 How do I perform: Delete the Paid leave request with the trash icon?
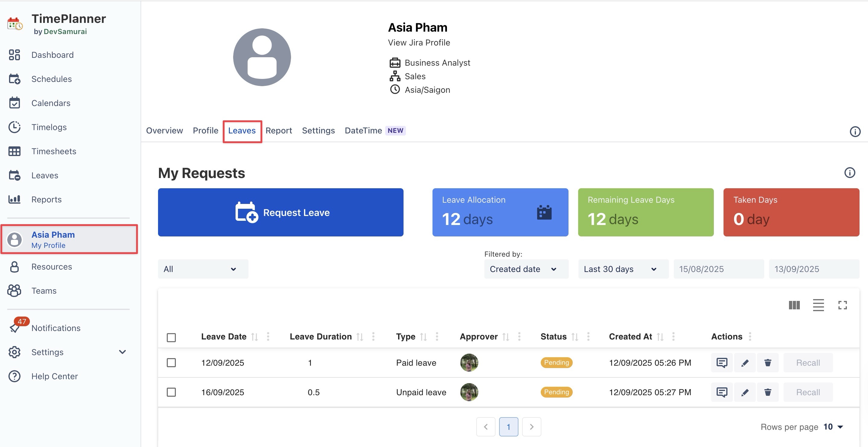(768, 363)
